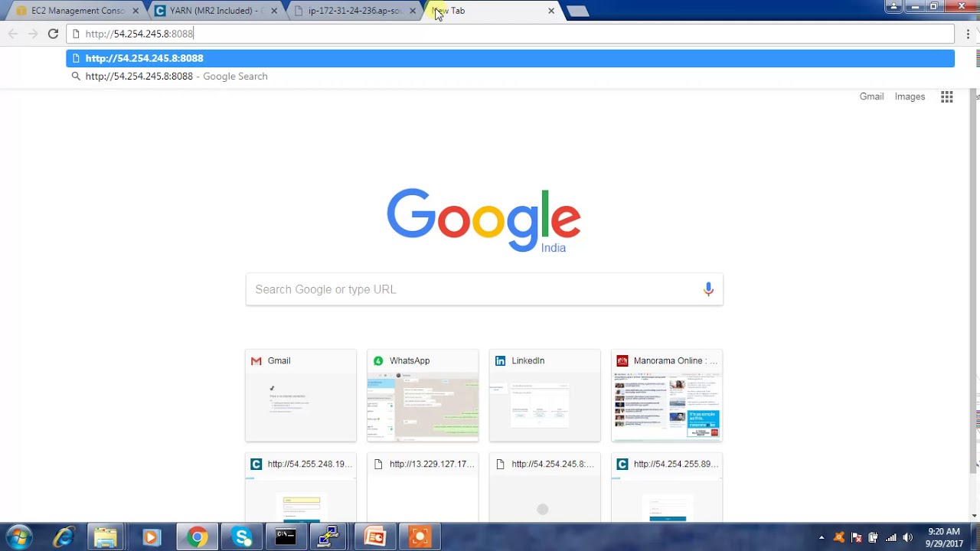The image size is (980, 551).
Task: Open the media player taskbar icon
Action: point(150,537)
